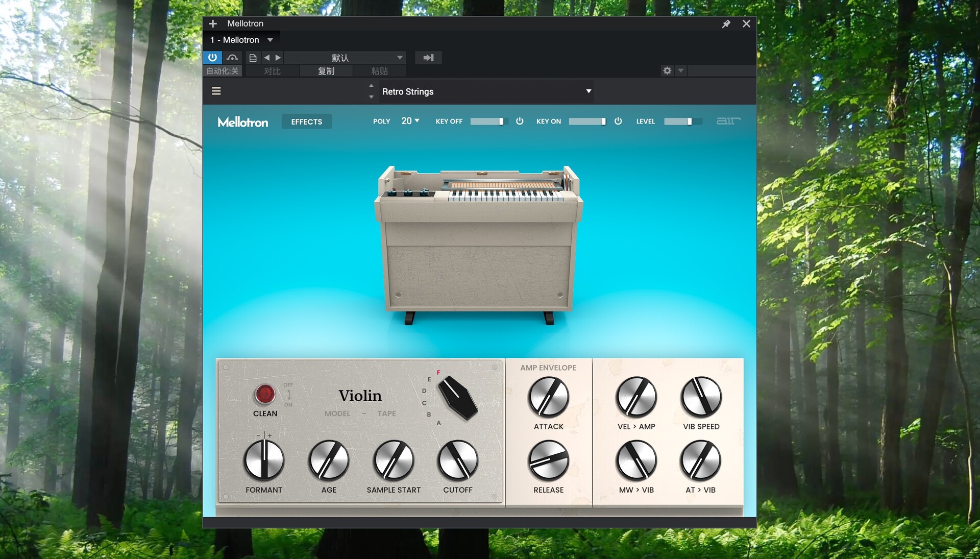980x559 pixels.
Task: Open the hamburger menu in patch bar
Action: [x=216, y=91]
